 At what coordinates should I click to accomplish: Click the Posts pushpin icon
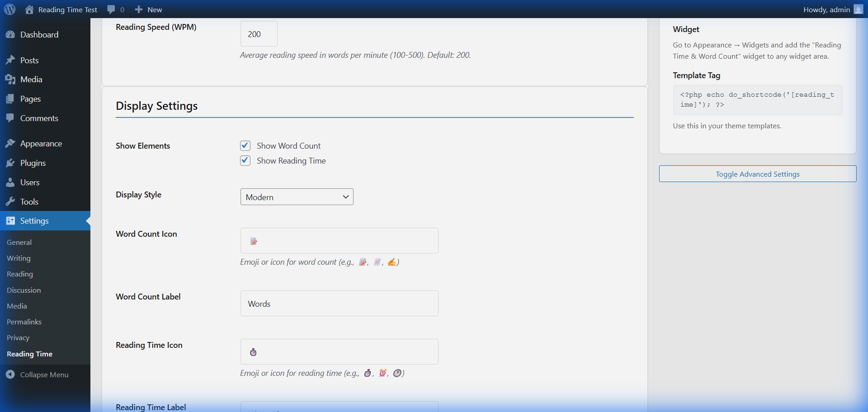(10, 60)
